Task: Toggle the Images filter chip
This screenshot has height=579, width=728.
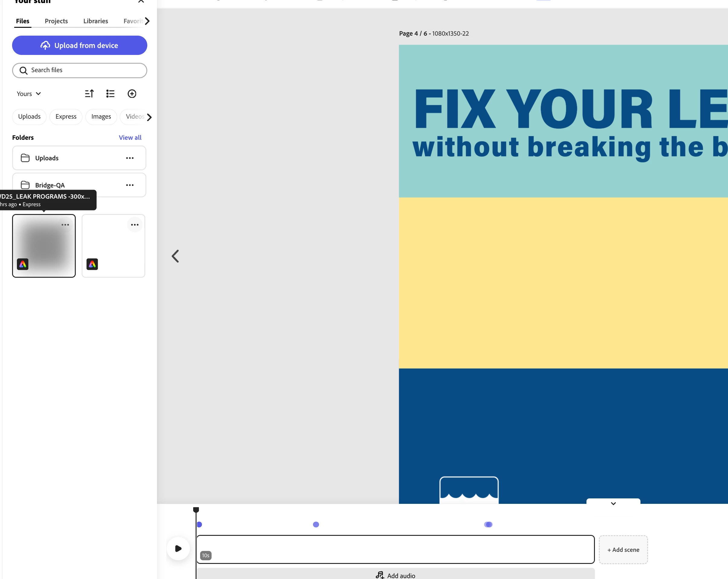Action: point(101,117)
